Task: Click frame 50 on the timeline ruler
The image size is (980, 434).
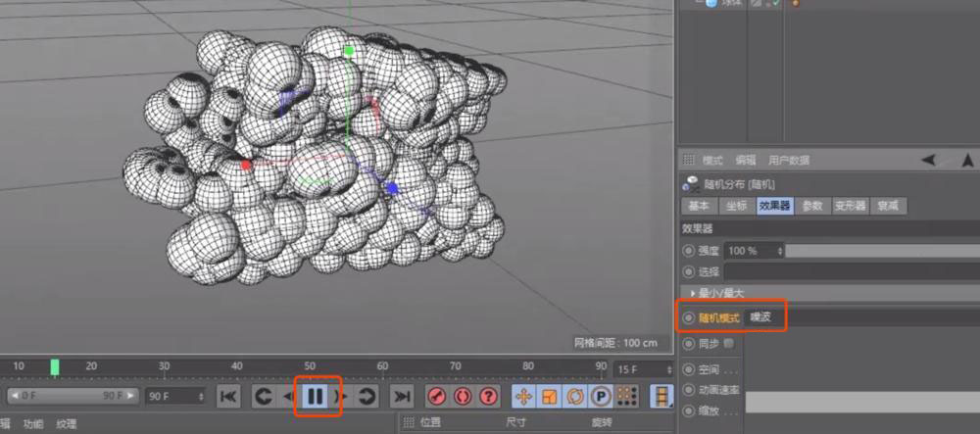Action: coord(310,366)
